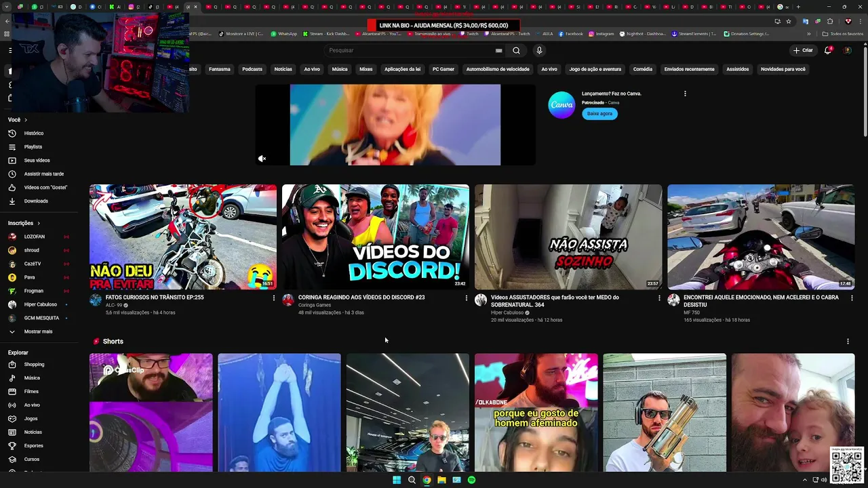
Task: Select the Novidades para você chip
Action: pyautogui.click(x=783, y=69)
